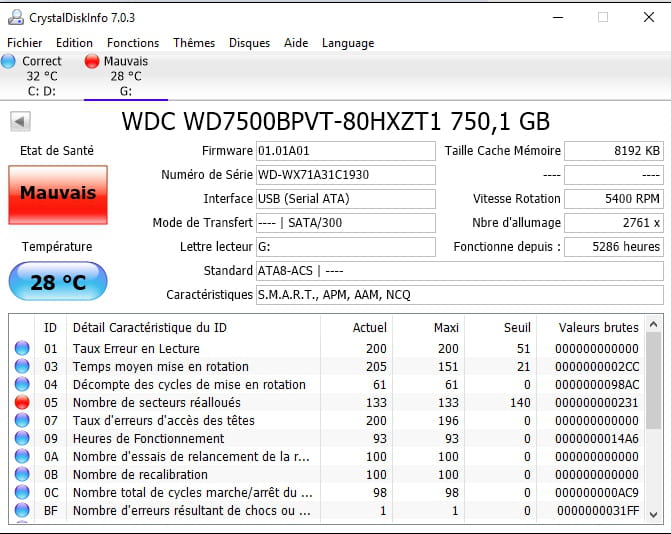Click the CrystalDiskInfo app icon in title bar
The width and height of the screenshot is (671, 534).
pyautogui.click(x=15, y=18)
